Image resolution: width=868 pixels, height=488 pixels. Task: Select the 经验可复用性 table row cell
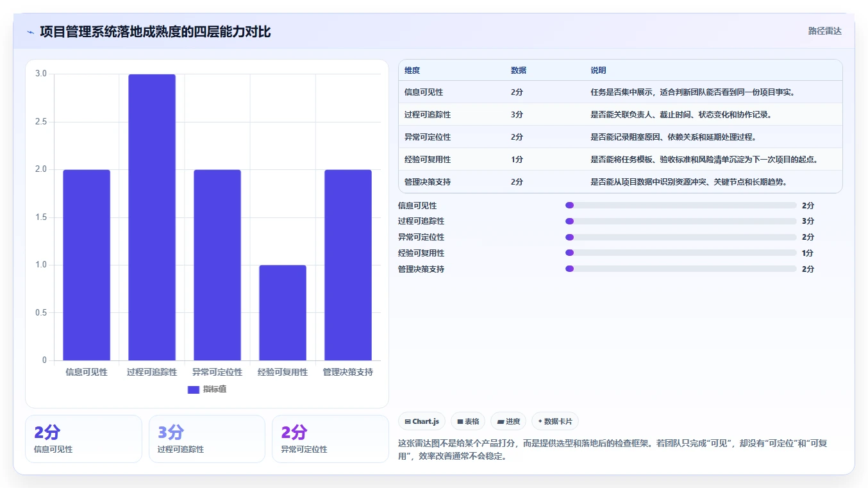point(428,160)
